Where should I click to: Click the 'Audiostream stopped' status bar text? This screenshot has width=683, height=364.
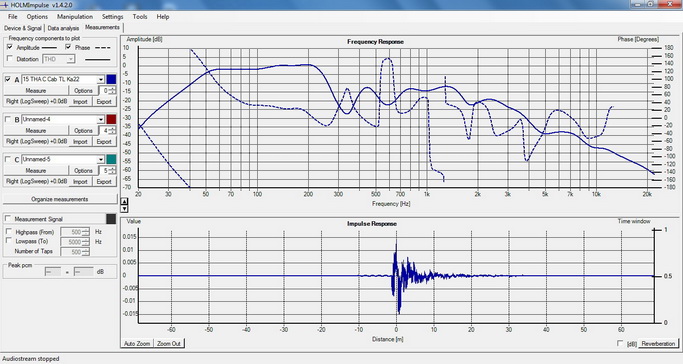tap(30, 359)
